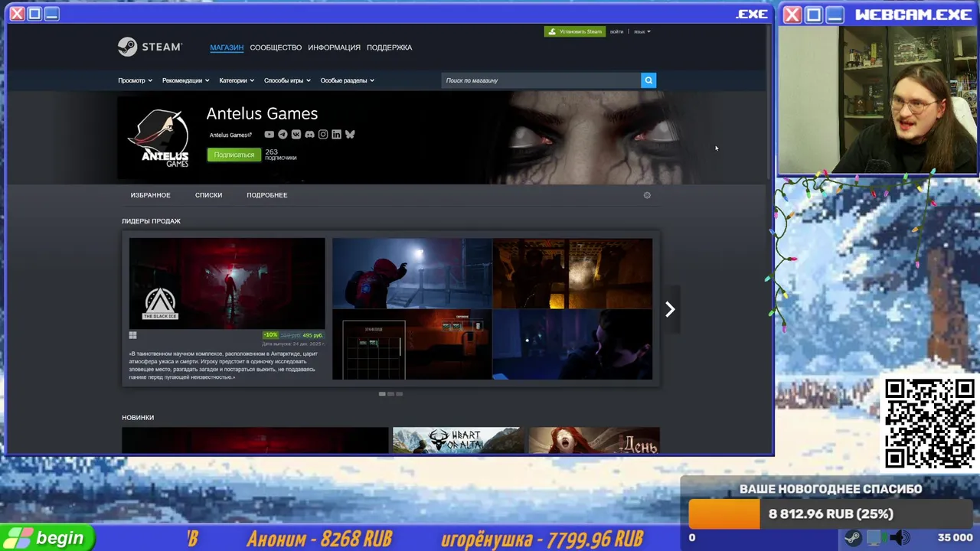This screenshot has width=980, height=551.
Task: Open Antelus Games Bluesky butterfly icon
Action: (x=350, y=135)
